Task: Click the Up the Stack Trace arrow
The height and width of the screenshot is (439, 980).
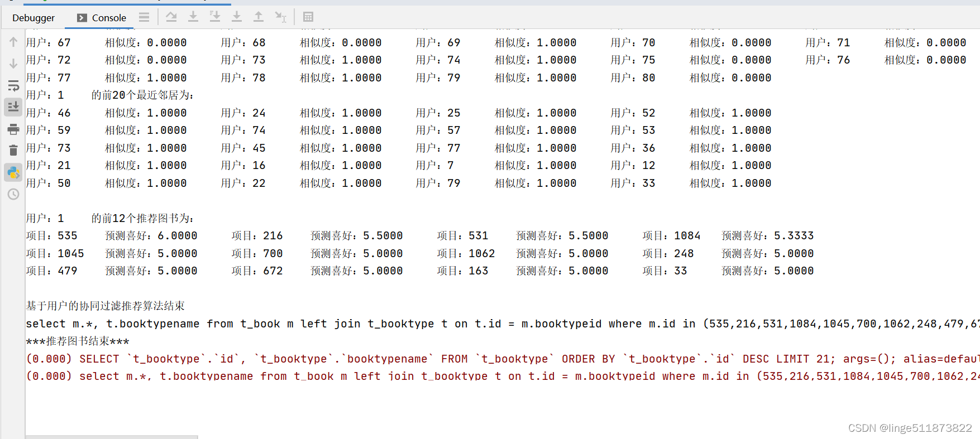Action: tap(13, 42)
